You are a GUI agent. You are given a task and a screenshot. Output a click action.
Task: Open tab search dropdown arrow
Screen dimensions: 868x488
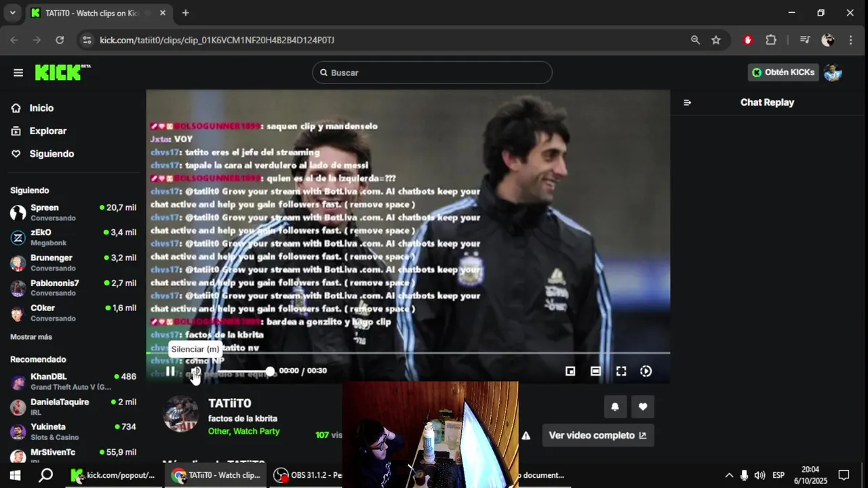[x=12, y=13]
